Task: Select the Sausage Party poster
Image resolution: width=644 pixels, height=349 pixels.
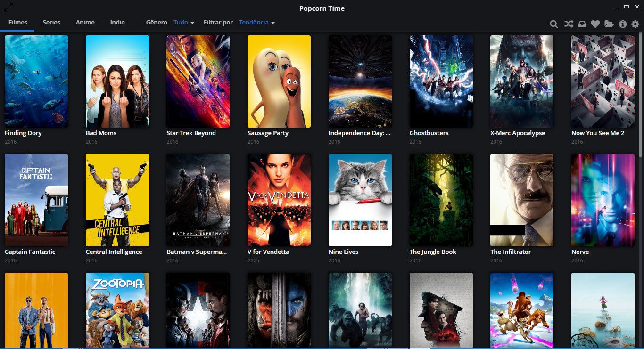Action: pyautogui.click(x=279, y=81)
